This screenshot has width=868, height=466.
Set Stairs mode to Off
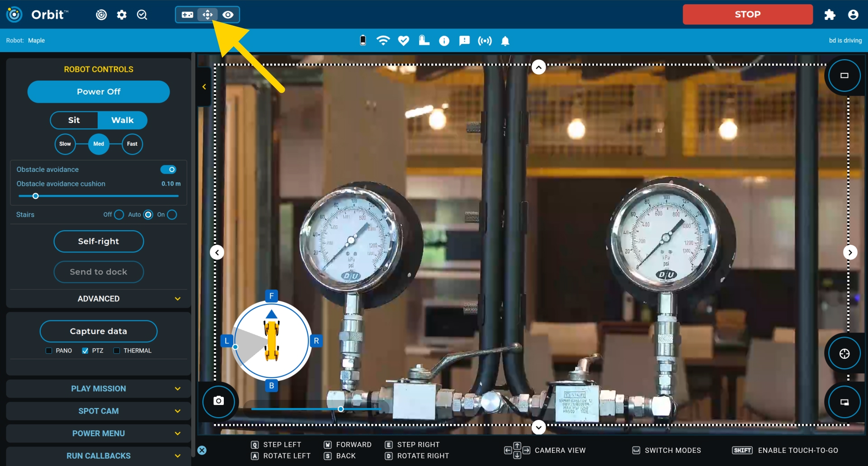pos(119,214)
